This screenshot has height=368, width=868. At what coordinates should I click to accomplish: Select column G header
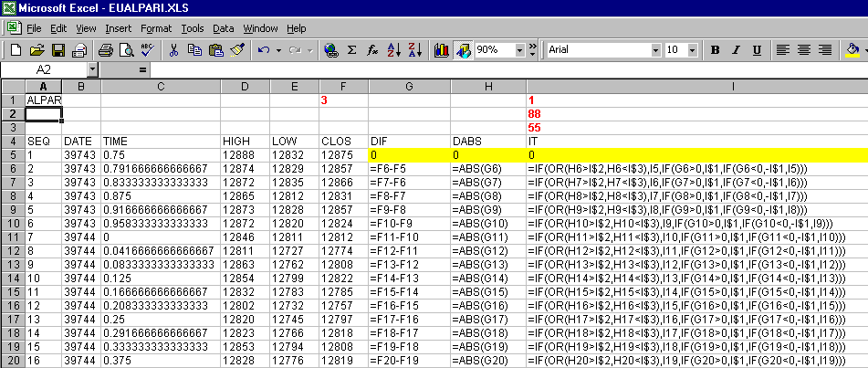point(409,86)
